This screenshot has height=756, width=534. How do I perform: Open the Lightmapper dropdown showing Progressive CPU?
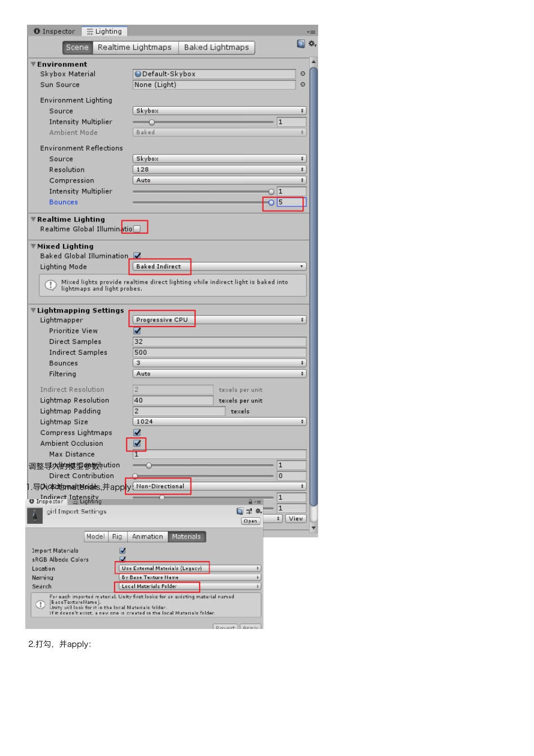coord(220,320)
